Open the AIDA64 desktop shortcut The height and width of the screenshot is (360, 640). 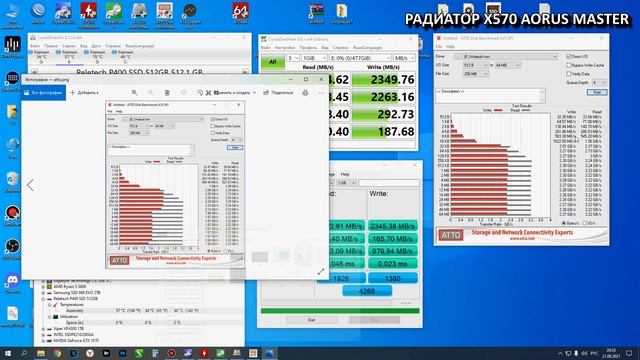[240, 13]
